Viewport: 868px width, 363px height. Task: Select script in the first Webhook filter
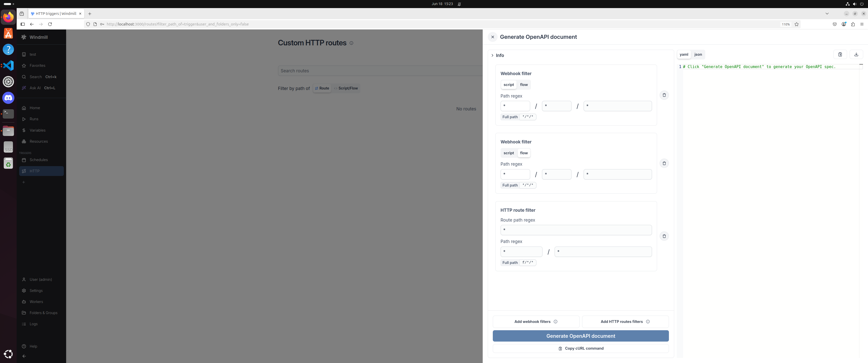pos(508,85)
